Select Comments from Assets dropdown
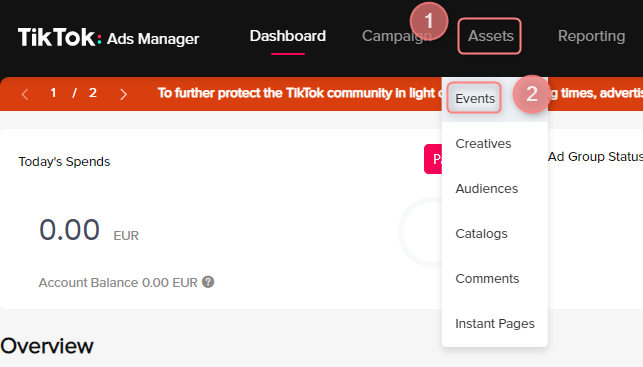The image size is (643, 367). tap(487, 279)
